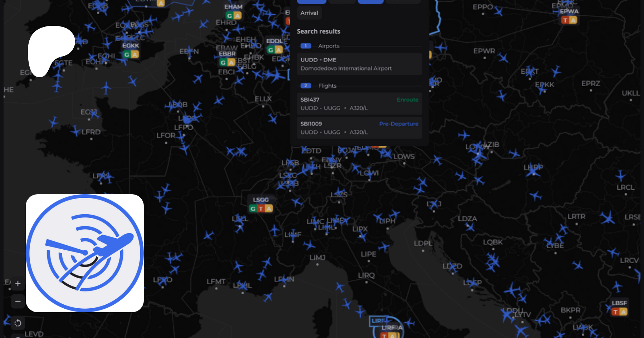Image resolution: width=644 pixels, height=338 pixels.
Task: Toggle the Arrival filter chip
Action: (309, 13)
